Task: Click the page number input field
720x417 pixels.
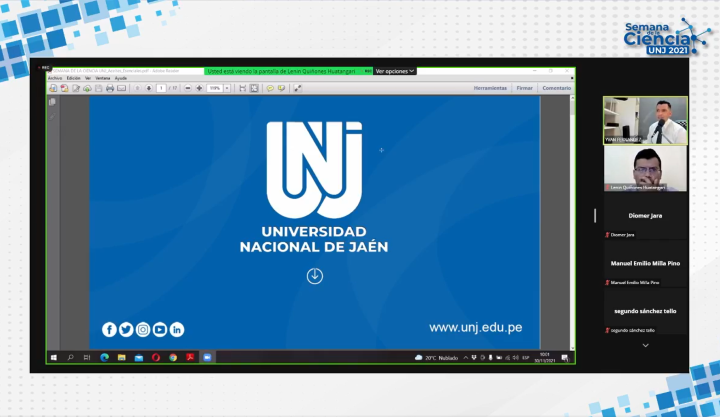Action: pyautogui.click(x=160, y=88)
